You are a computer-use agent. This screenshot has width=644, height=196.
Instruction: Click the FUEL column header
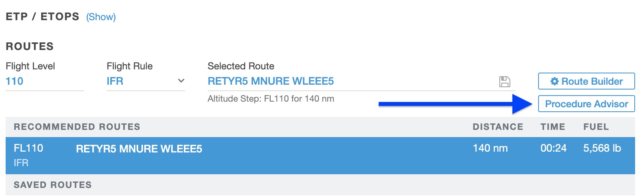[596, 127]
